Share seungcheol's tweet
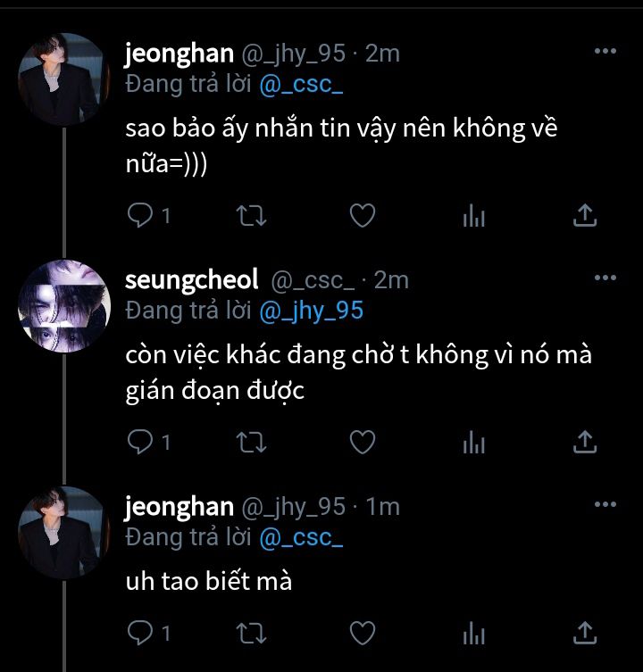 (583, 441)
